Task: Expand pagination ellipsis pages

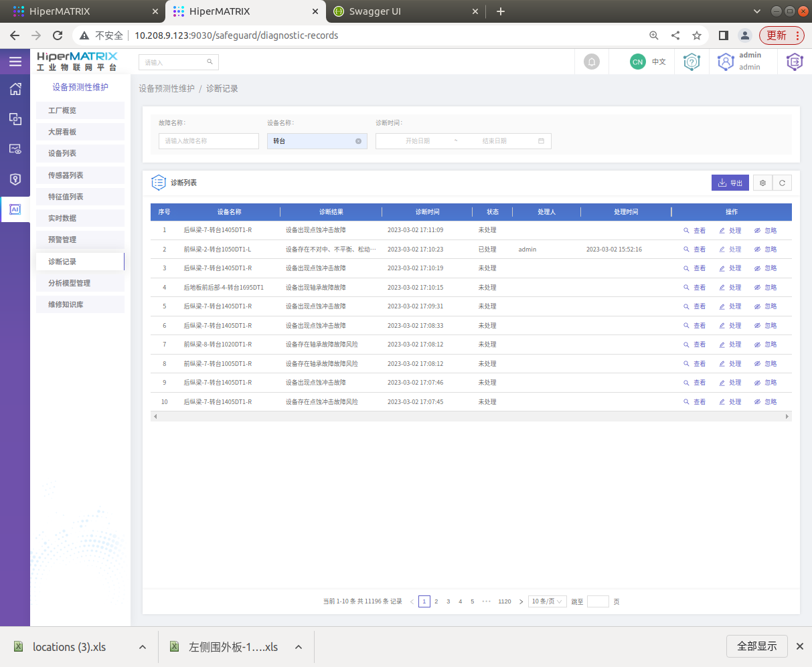Action: tap(487, 601)
